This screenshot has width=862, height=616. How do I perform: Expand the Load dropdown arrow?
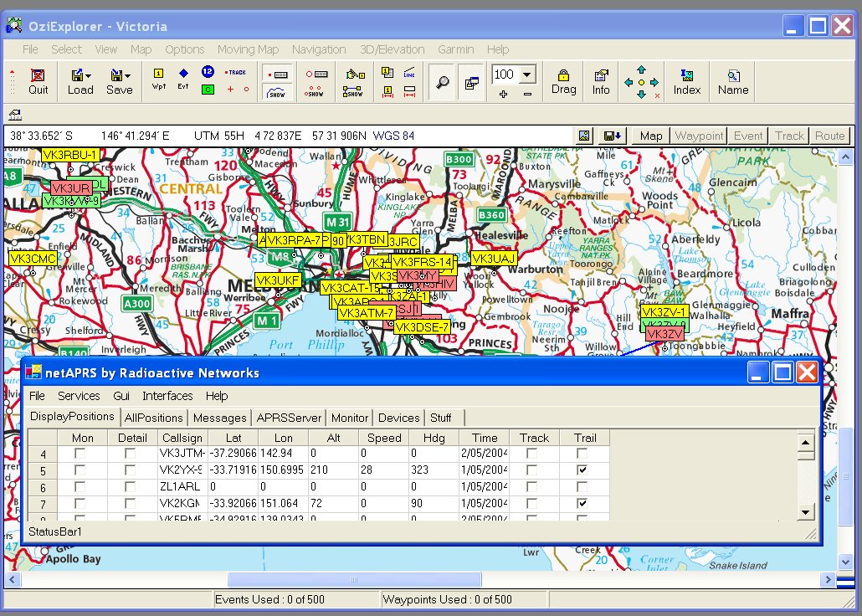(88, 76)
